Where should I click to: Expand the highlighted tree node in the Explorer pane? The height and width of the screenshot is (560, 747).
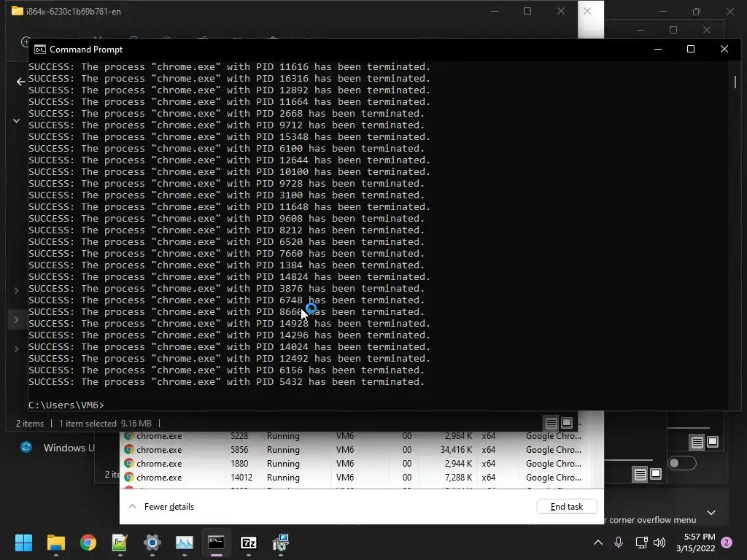point(16,319)
